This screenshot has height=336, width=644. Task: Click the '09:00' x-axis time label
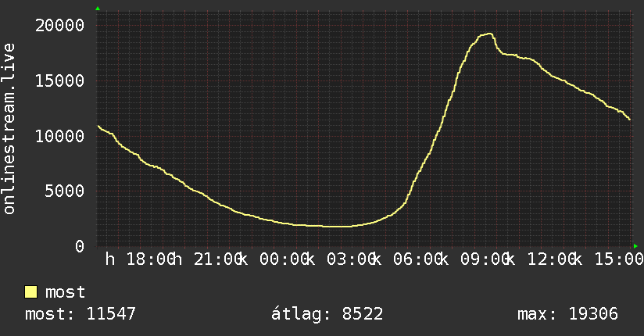pyautogui.click(x=485, y=259)
